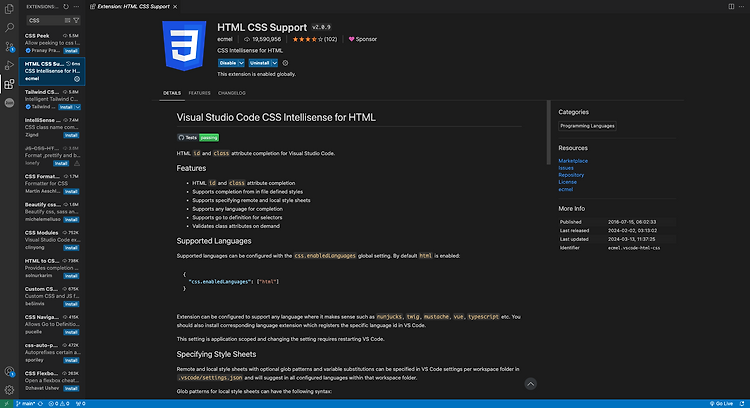This screenshot has height=408, width=750.
Task: Open errors and warnings count in status bar
Action: [x=59, y=404]
